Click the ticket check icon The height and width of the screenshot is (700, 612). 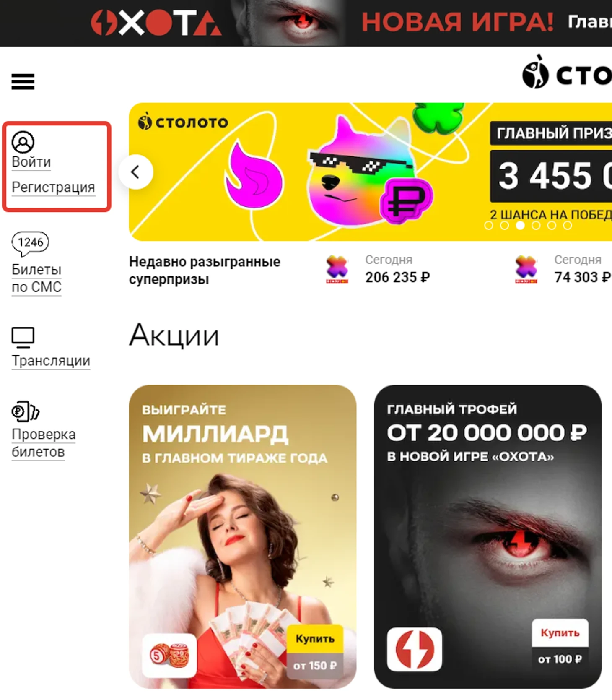click(25, 411)
